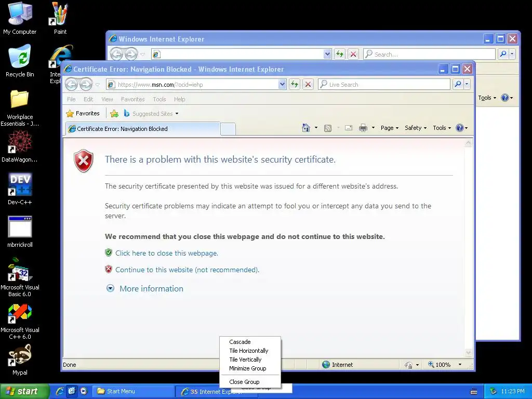Click Help question mark icon in front window
Image resolution: width=532 pixels, height=399 pixels.
460,128
